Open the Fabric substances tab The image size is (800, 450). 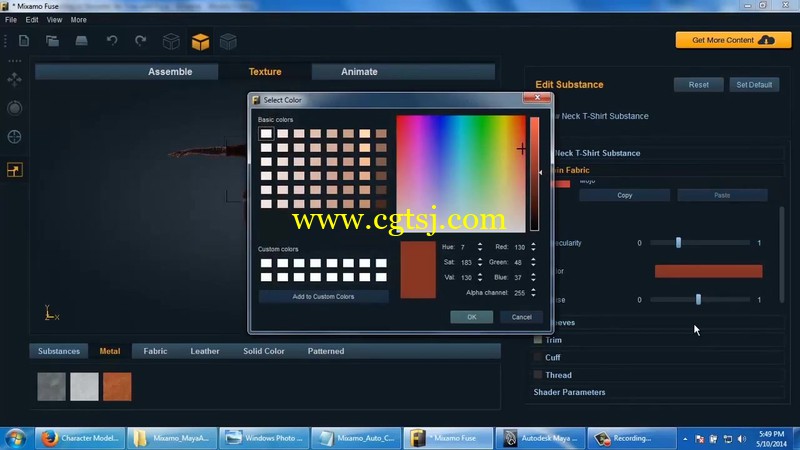point(155,351)
